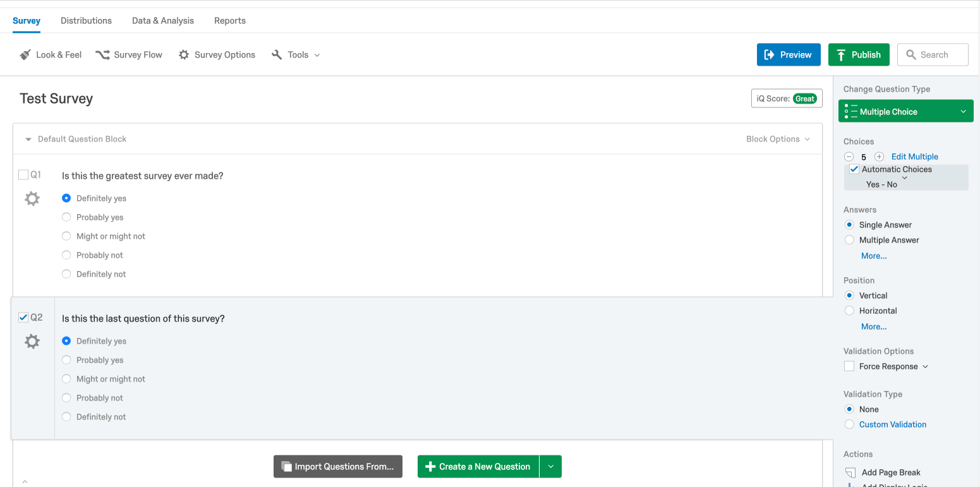Click the Survey Options gear icon
Image resolution: width=980 pixels, height=487 pixels.
pos(184,55)
